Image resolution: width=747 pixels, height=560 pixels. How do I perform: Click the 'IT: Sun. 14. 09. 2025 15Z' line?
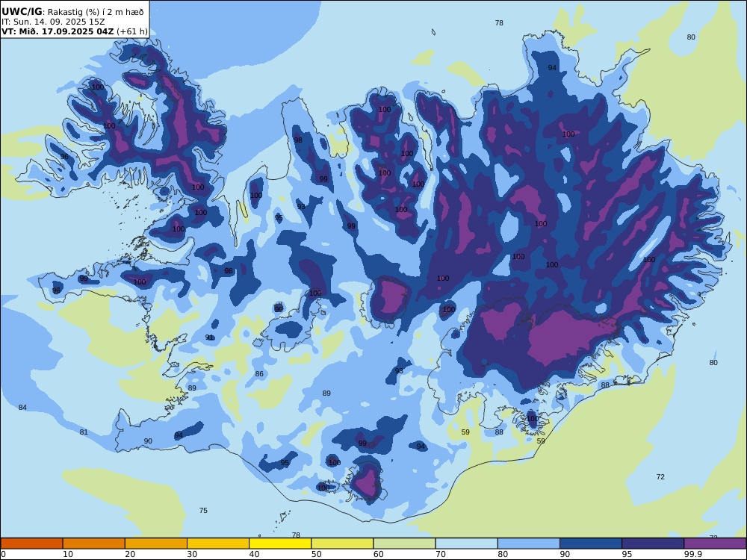[53, 22]
